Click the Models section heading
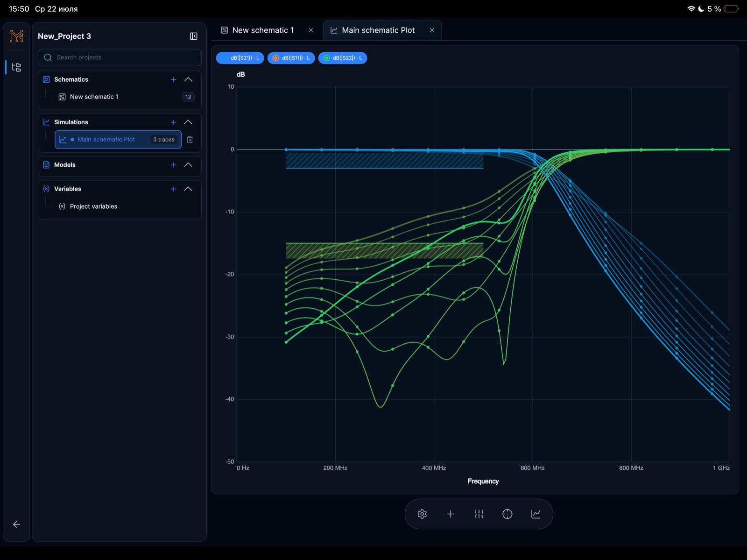Image resolution: width=747 pixels, height=560 pixels. tap(65, 165)
